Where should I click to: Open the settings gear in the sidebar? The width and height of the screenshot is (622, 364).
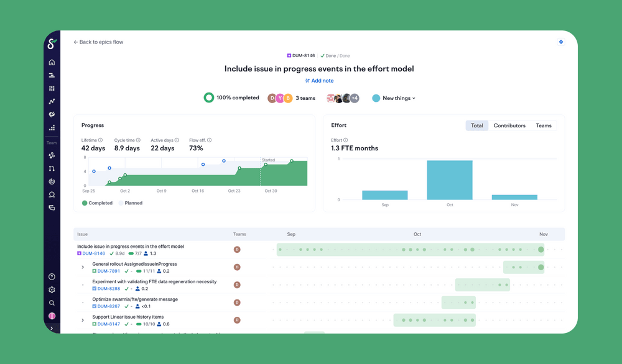tap(52, 289)
